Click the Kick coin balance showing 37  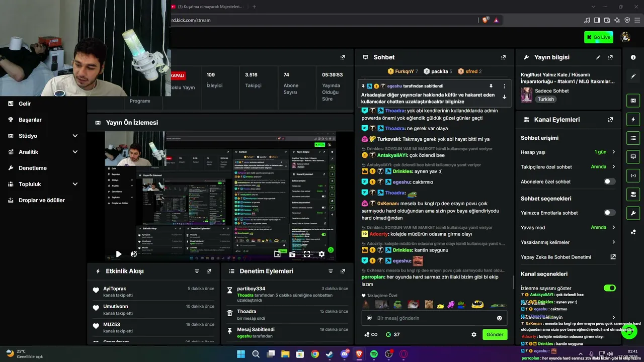pyautogui.click(x=392, y=334)
